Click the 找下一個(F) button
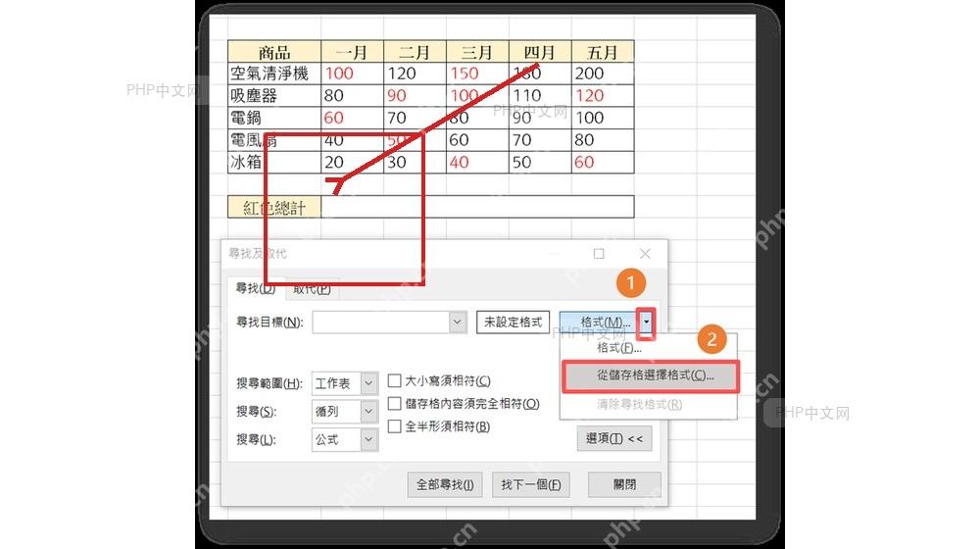Viewport: 980px width, 549px height. (x=531, y=484)
